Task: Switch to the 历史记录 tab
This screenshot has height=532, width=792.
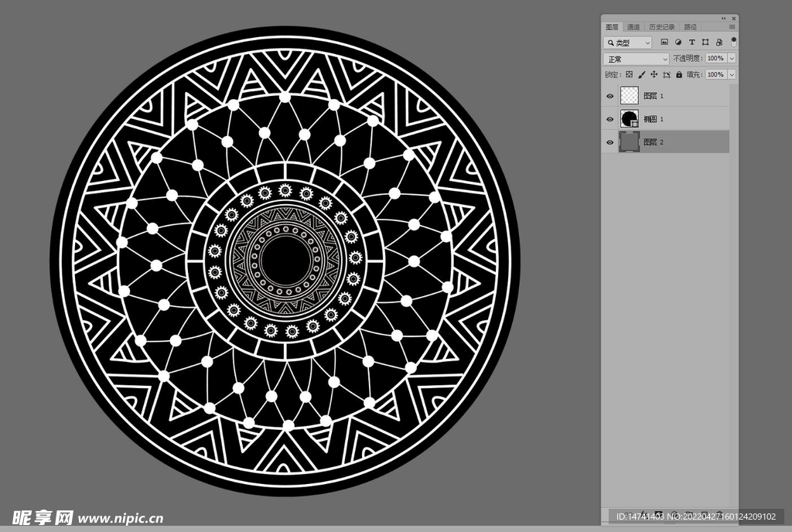Action: coord(661,27)
